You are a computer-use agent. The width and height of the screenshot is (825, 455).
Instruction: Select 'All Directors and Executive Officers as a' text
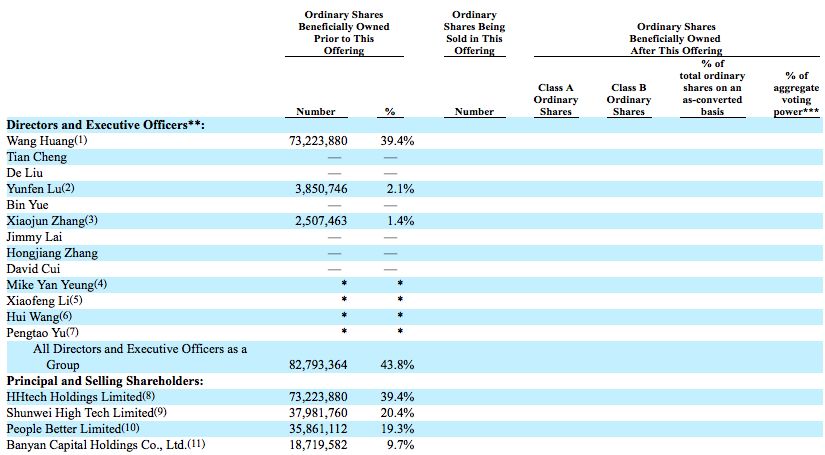pyautogui.click(x=140, y=349)
